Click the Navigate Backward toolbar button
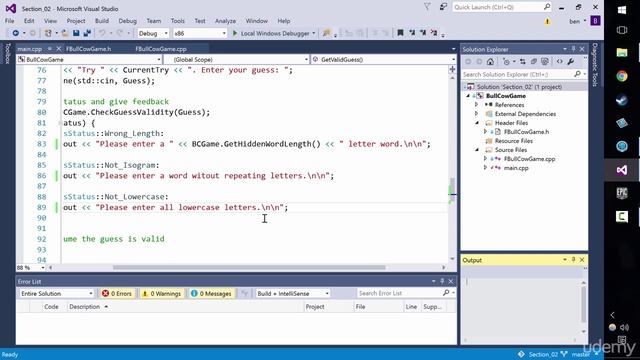Viewport: 640px width, 360px height. 16,33
